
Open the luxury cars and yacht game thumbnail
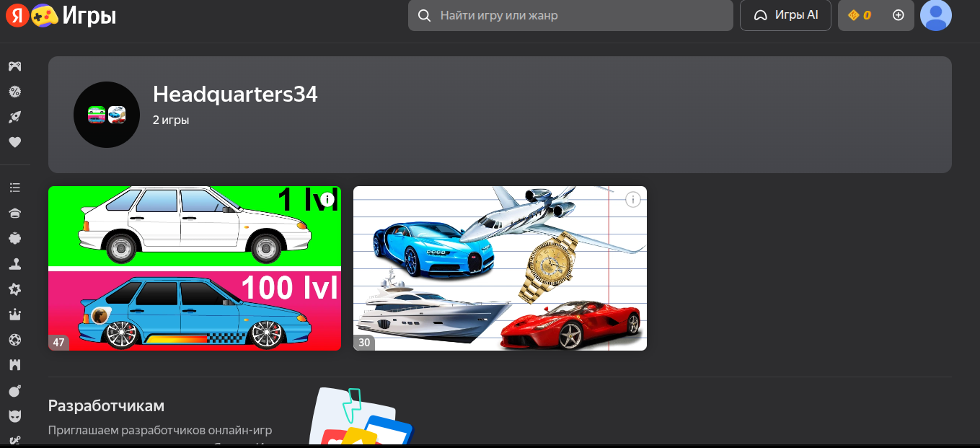(500, 268)
